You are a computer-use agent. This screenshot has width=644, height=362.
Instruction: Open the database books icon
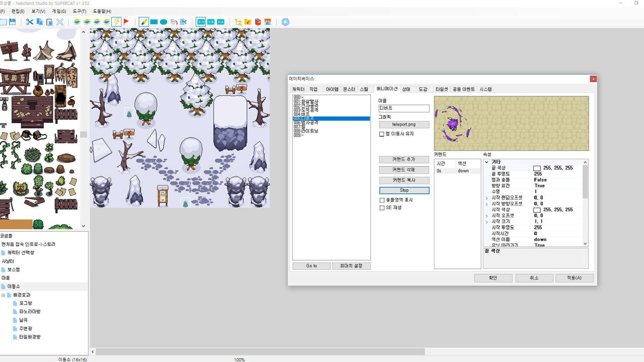pos(258,22)
